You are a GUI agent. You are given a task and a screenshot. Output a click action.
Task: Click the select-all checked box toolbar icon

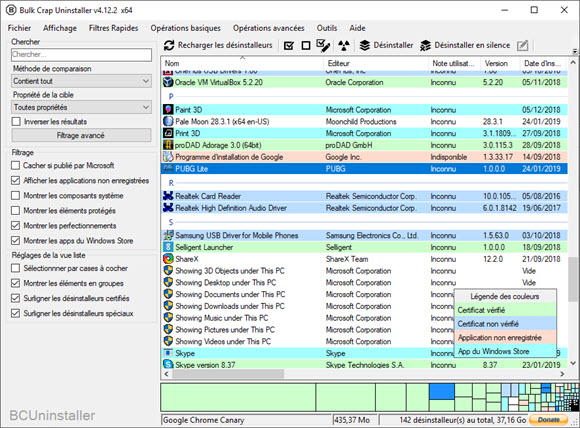[x=289, y=46]
